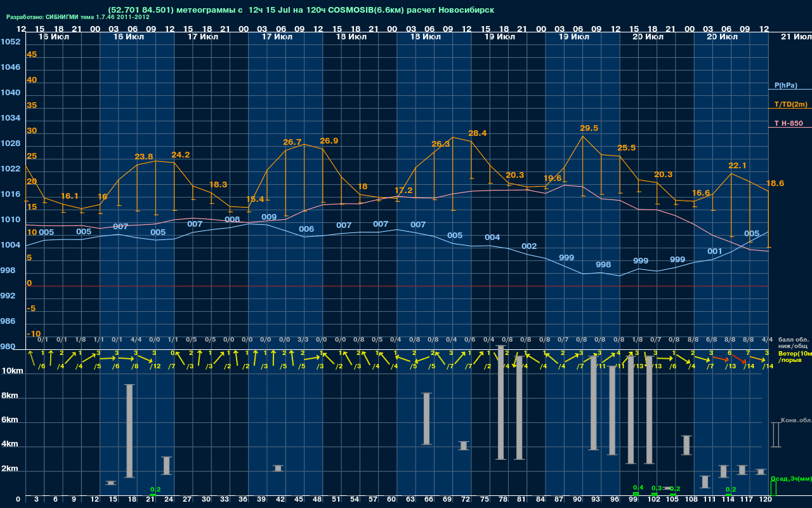This screenshot has width=812, height=508.
Task: Select the P(hPa) legend label
Action: click(786, 85)
